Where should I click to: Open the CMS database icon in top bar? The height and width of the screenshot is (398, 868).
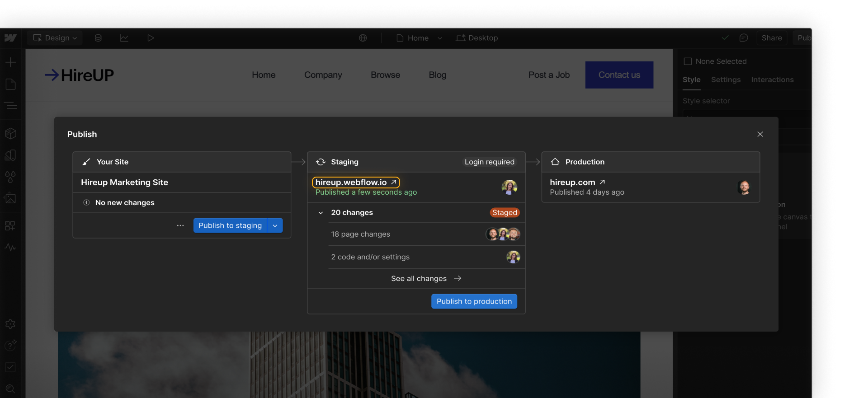tap(98, 38)
